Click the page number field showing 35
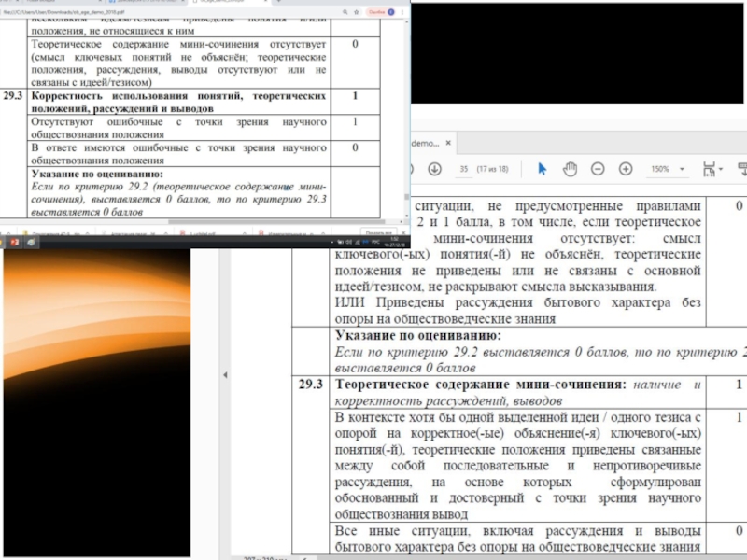This screenshot has width=747, height=560. coord(463,169)
